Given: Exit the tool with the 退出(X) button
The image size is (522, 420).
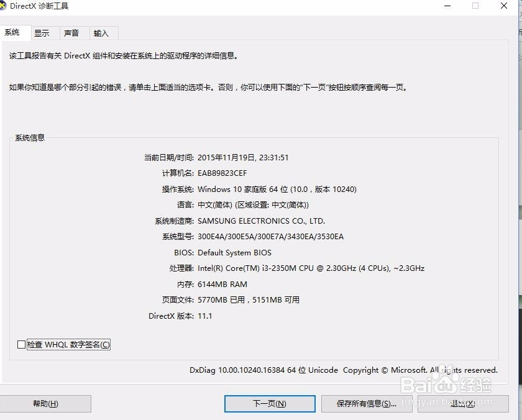Looking at the screenshot, I should pyautogui.click(x=463, y=403).
